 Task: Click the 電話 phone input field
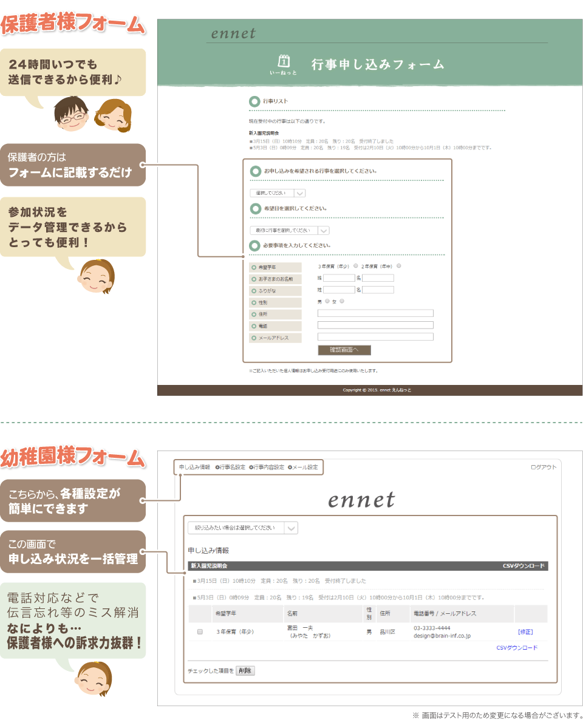point(375,325)
